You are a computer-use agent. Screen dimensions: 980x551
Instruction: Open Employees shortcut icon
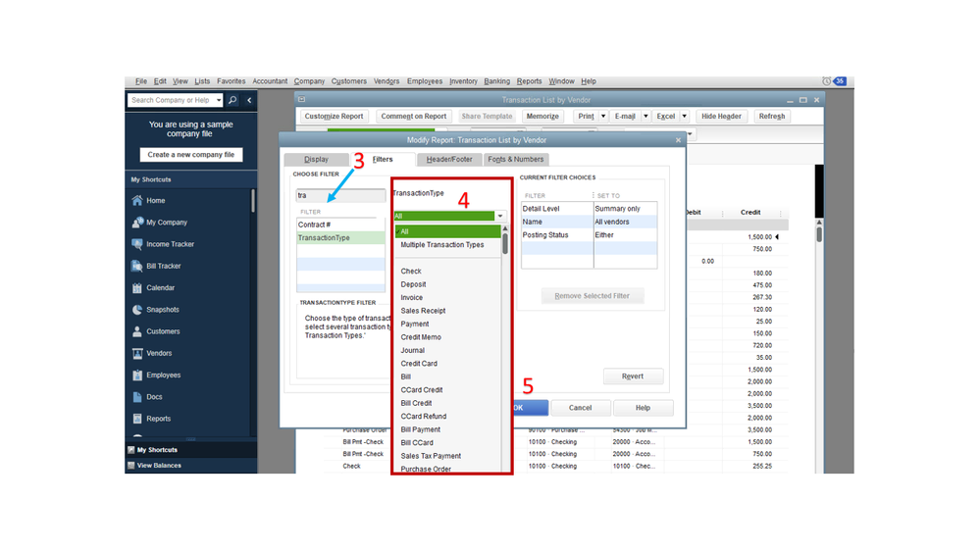pos(137,376)
